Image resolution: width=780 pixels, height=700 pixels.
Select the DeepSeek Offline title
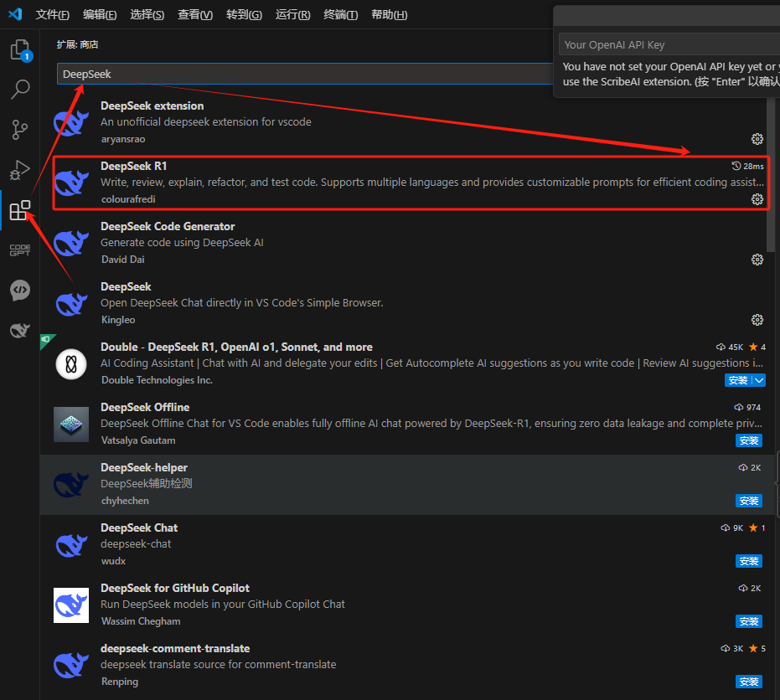pos(145,407)
